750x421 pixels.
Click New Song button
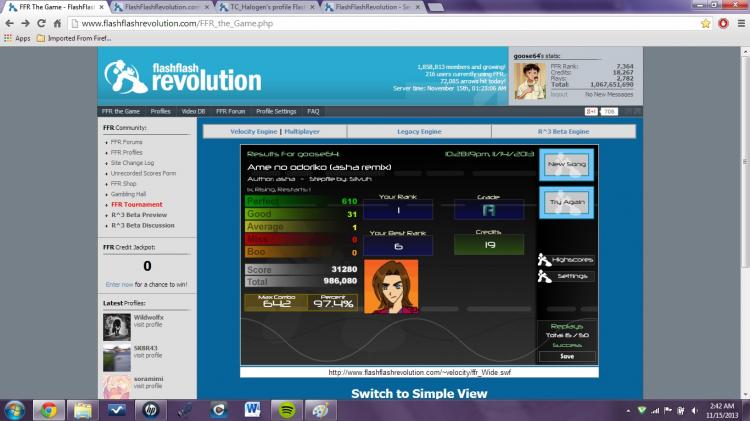click(x=567, y=165)
